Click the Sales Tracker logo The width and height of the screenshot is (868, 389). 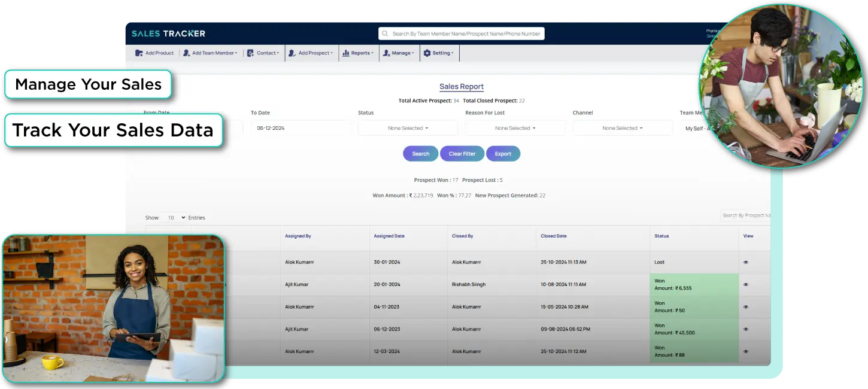coord(168,34)
